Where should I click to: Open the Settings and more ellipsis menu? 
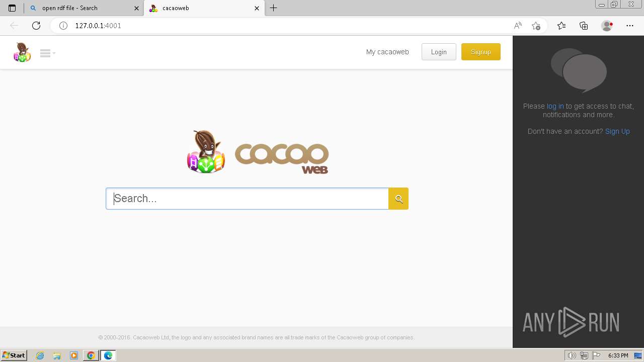tap(630, 26)
